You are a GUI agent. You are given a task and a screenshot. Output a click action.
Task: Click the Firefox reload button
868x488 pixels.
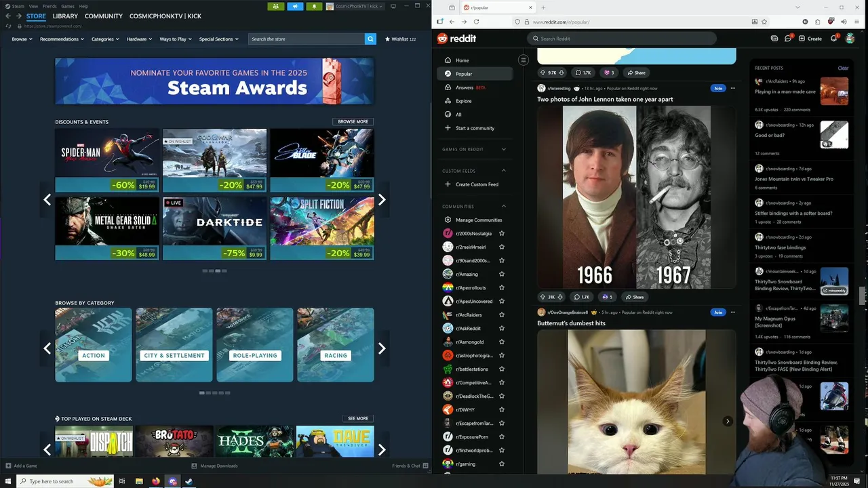[476, 22]
